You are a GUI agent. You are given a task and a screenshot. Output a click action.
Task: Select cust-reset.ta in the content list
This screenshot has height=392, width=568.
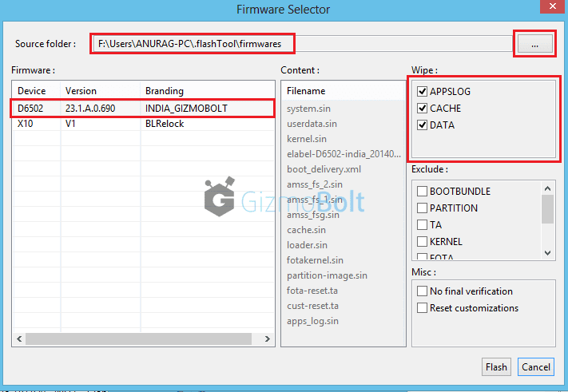coord(312,306)
